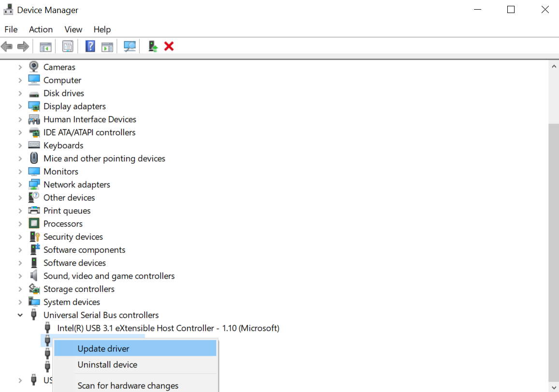559x392 pixels.
Task: Click the Back navigation arrow
Action: 7,46
